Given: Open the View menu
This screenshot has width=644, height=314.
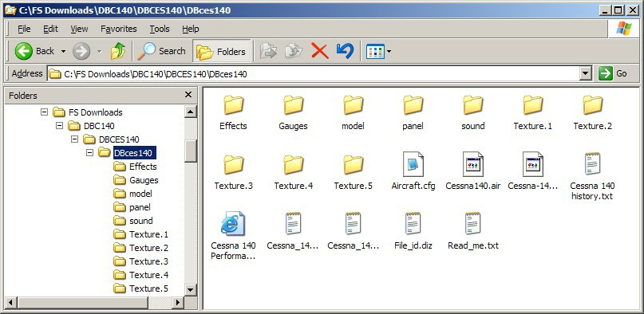Looking at the screenshot, I should (x=79, y=29).
